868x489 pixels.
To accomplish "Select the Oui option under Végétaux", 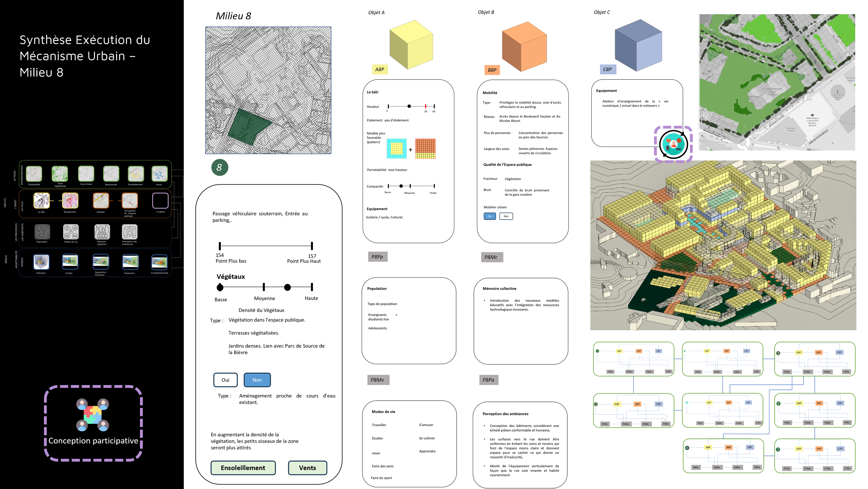I will pyautogui.click(x=225, y=380).
